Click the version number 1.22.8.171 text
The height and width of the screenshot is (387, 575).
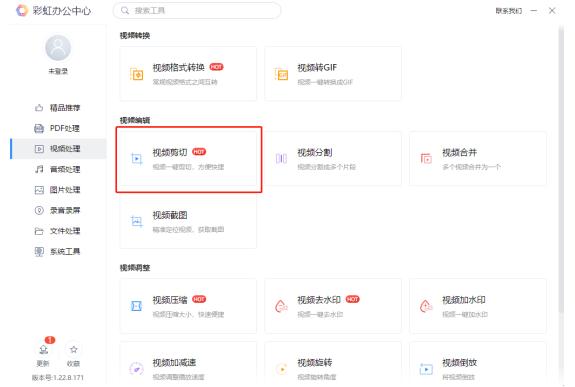(58, 377)
